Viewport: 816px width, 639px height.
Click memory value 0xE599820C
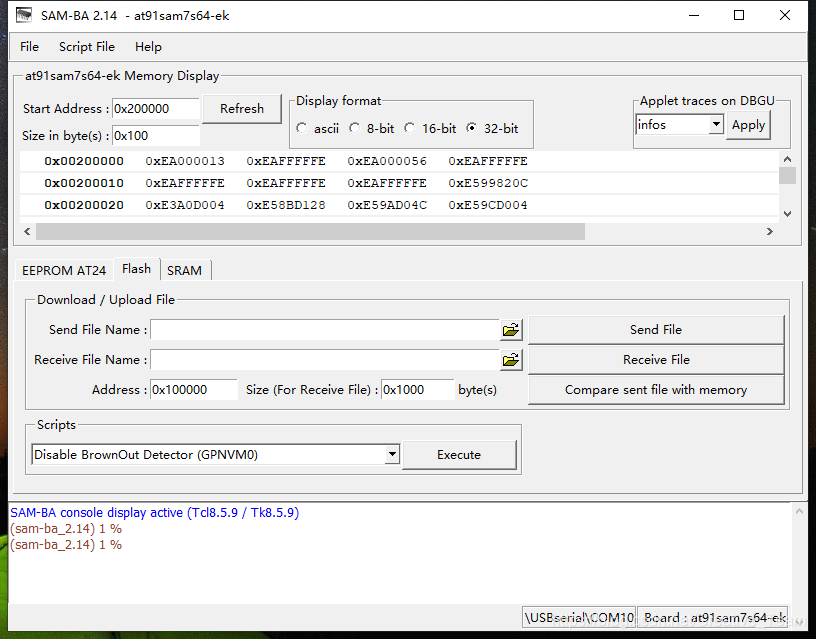pyautogui.click(x=488, y=183)
